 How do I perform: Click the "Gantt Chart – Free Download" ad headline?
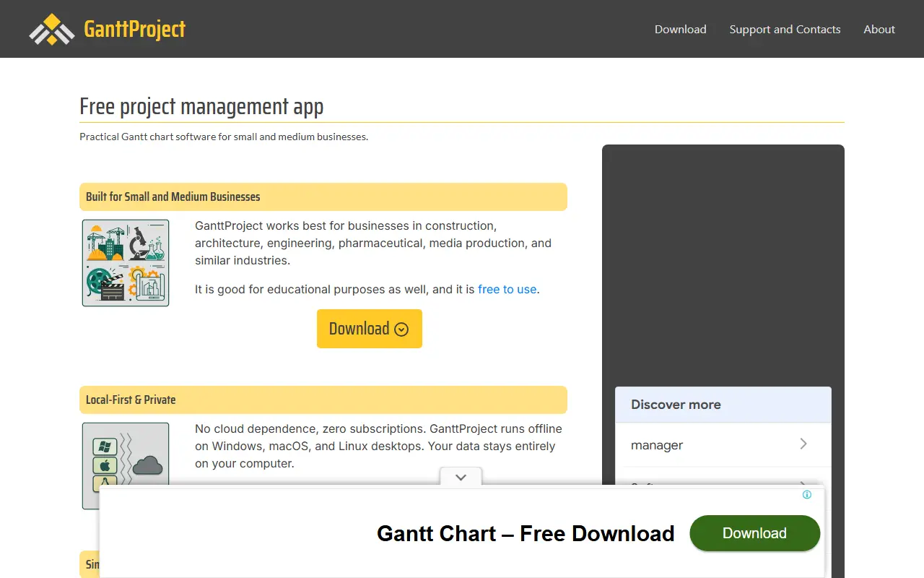[x=526, y=534]
